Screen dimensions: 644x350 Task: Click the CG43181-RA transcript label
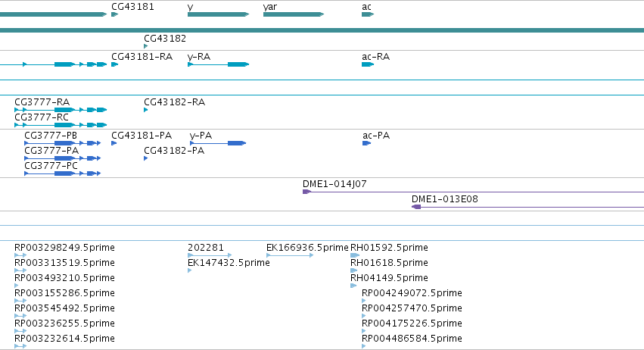tap(142, 56)
